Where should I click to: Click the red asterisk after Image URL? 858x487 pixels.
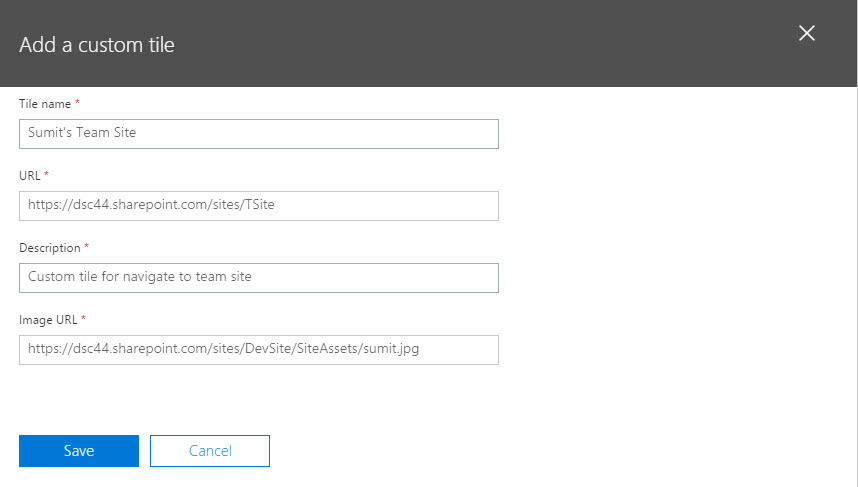pos(83,319)
